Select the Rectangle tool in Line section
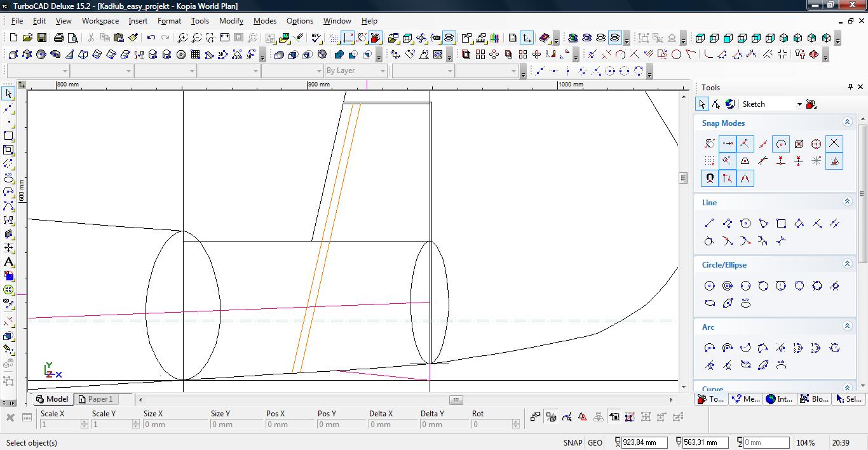 [x=781, y=223]
